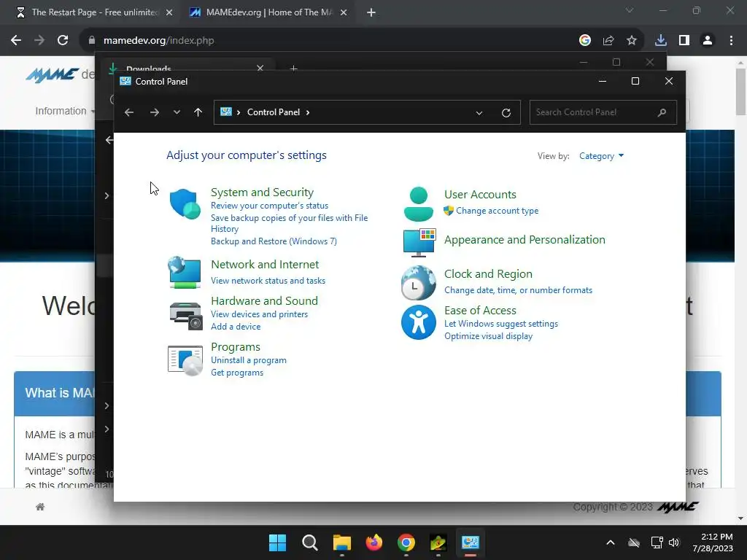Open the Information menu on MAMEdev page

point(65,111)
